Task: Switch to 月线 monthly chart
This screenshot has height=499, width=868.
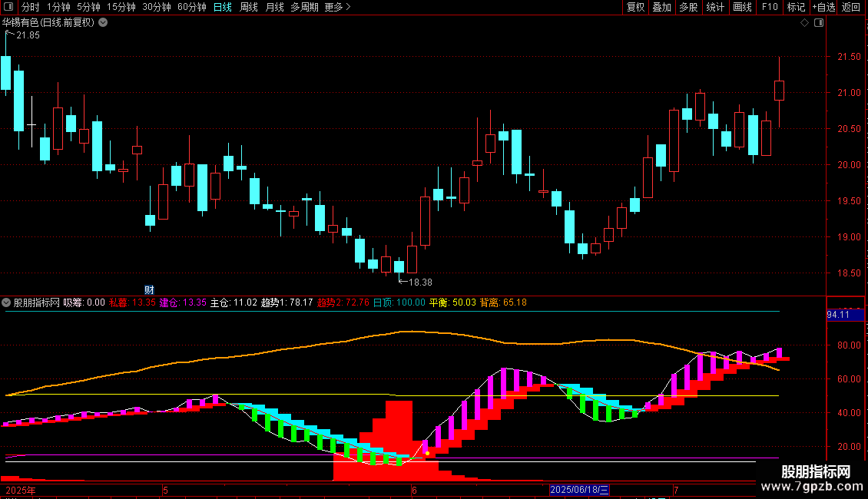Action: point(274,7)
